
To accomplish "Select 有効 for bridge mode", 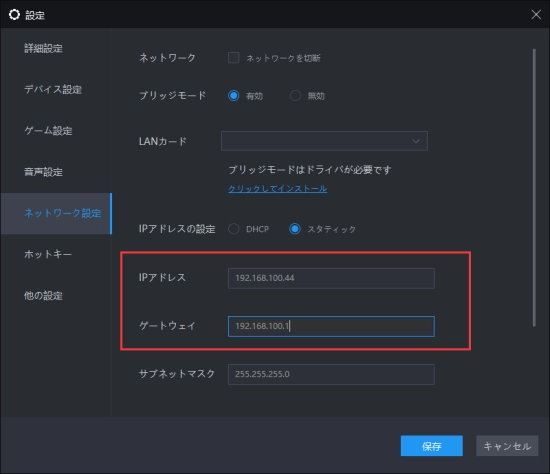I will pos(234,95).
